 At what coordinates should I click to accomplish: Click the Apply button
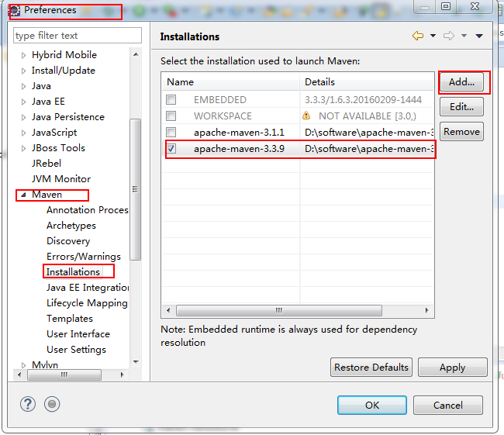(452, 368)
